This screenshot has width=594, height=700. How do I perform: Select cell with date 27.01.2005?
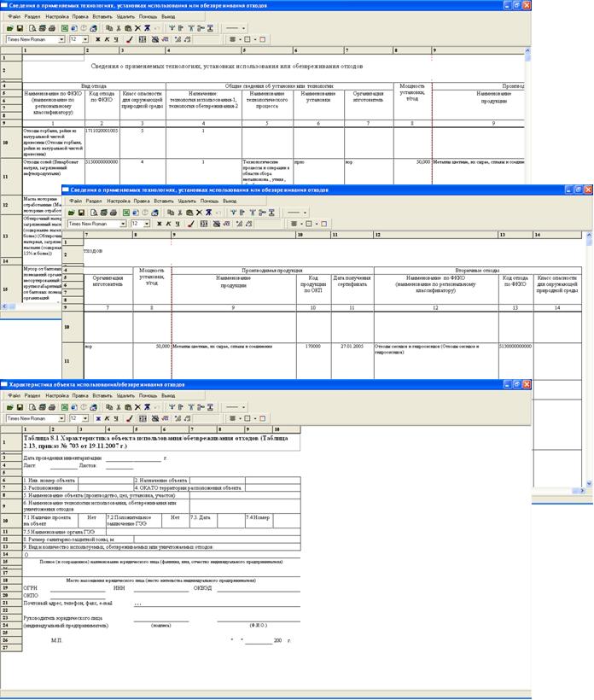352,347
